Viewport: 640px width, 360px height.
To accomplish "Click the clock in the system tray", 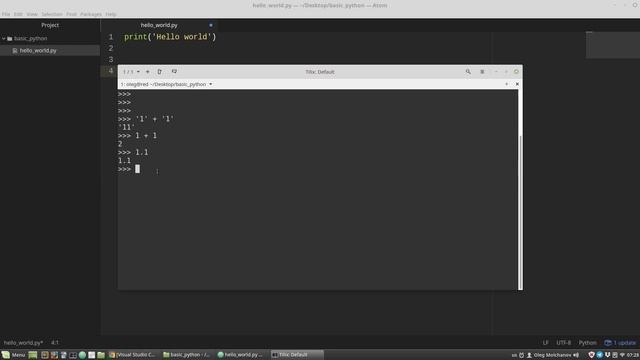I will click(x=633, y=355).
